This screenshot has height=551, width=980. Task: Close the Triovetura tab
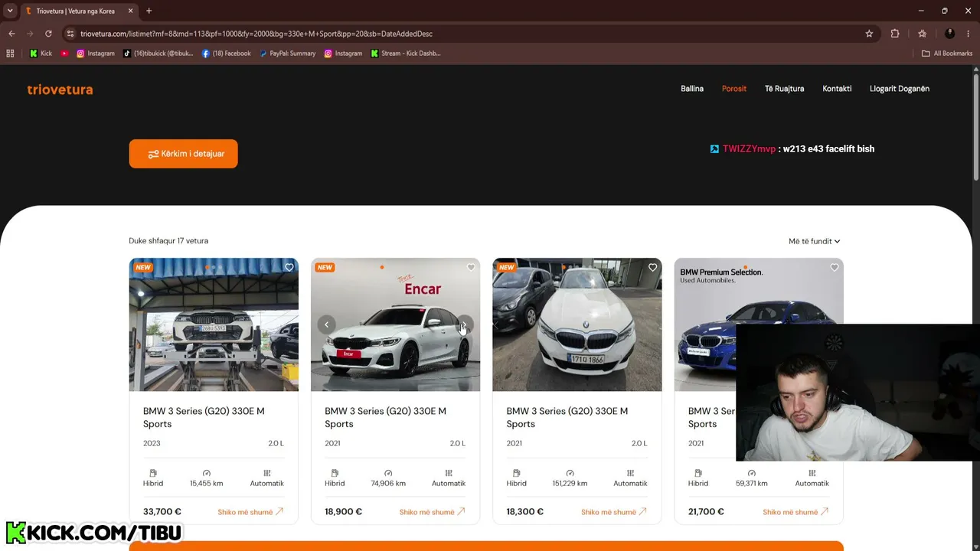(130, 11)
